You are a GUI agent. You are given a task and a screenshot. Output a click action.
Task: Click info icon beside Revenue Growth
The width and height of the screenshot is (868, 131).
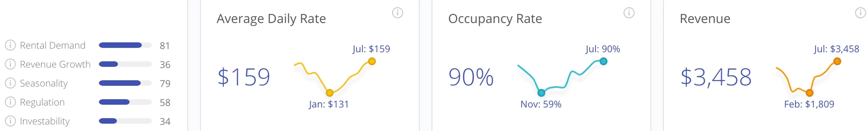click(x=10, y=64)
